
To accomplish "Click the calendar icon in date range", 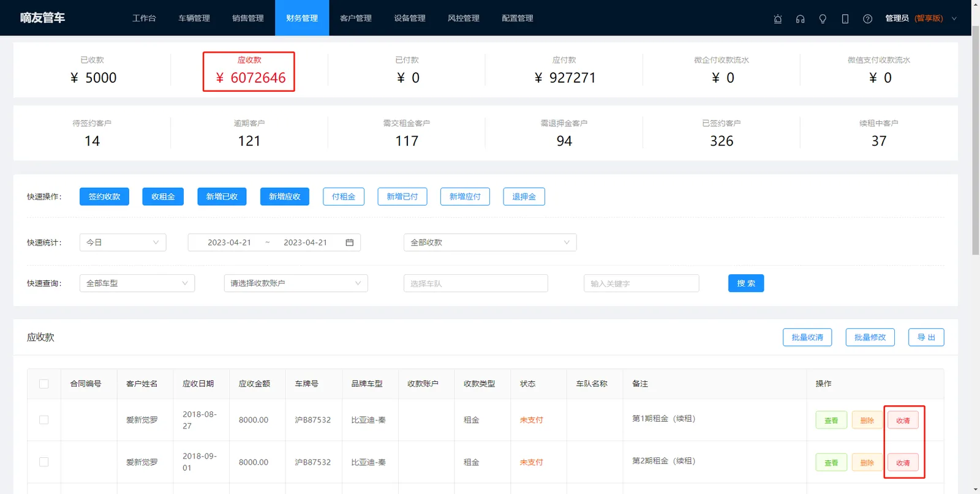I will point(350,242).
